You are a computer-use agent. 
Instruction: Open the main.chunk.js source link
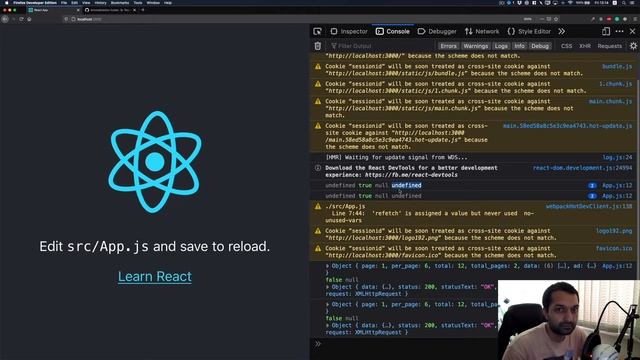click(x=610, y=101)
